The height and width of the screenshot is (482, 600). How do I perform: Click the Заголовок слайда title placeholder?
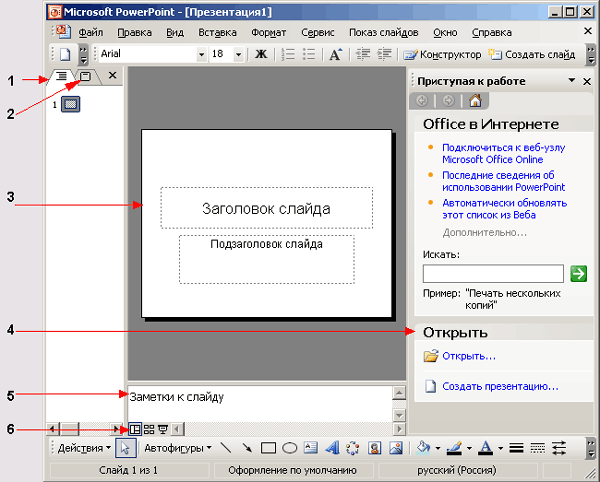point(266,208)
